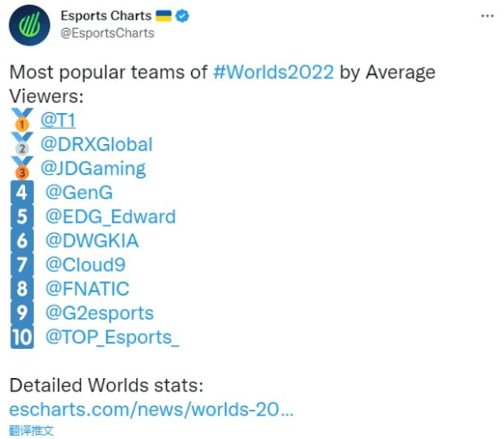Click the bronze third-place medal icon
Image resolution: width=504 pixels, height=439 pixels.
coord(22,169)
